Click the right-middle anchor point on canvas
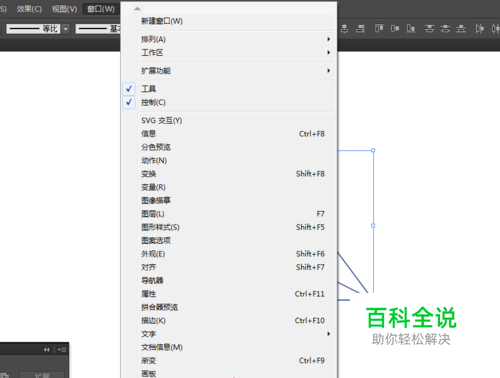This screenshot has width=500, height=378. pyautogui.click(x=373, y=226)
